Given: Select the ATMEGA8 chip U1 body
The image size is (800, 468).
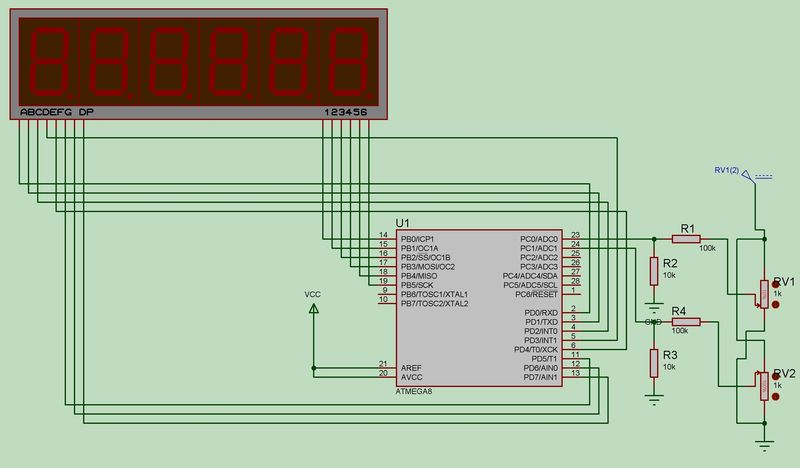Looking at the screenshot, I should click(x=479, y=308).
